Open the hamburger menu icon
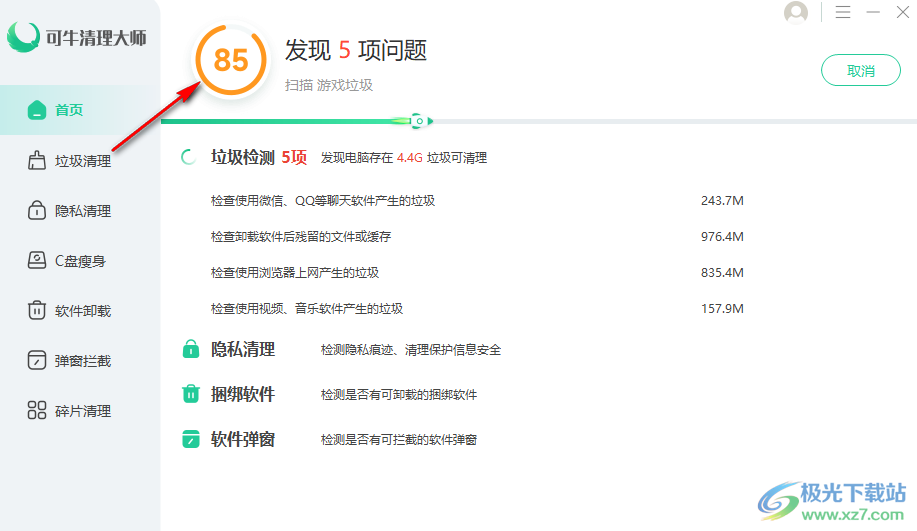The image size is (917, 531). click(x=843, y=13)
